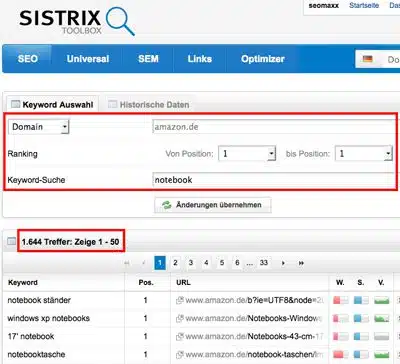
Task: Select the 'notebook ständer' keyword
Action: [x=39, y=300]
